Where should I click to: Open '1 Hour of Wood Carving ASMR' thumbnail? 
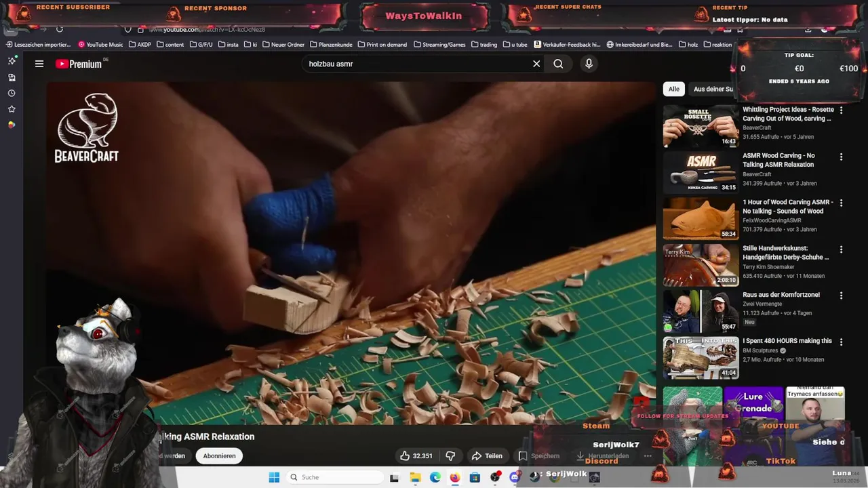point(701,218)
